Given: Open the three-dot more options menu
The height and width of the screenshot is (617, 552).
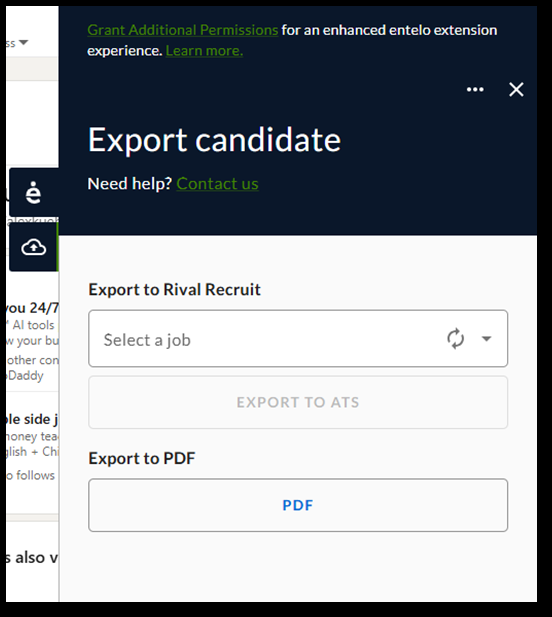Looking at the screenshot, I should pos(475,89).
